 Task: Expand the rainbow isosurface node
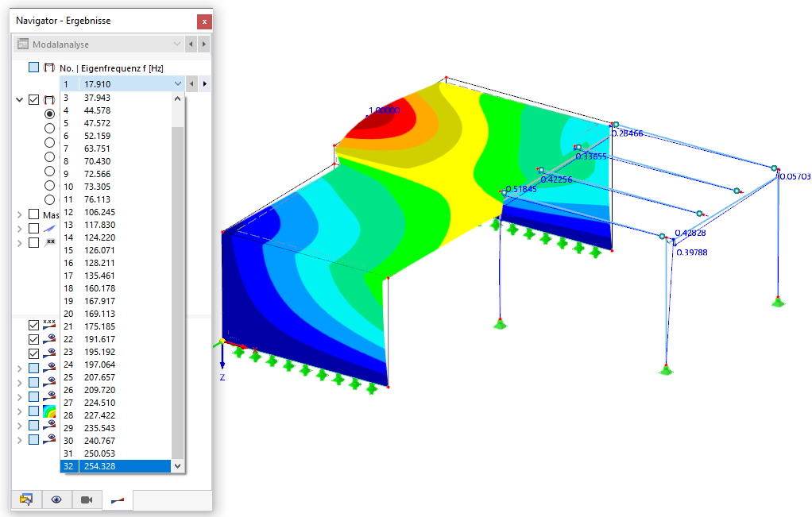click(20, 411)
